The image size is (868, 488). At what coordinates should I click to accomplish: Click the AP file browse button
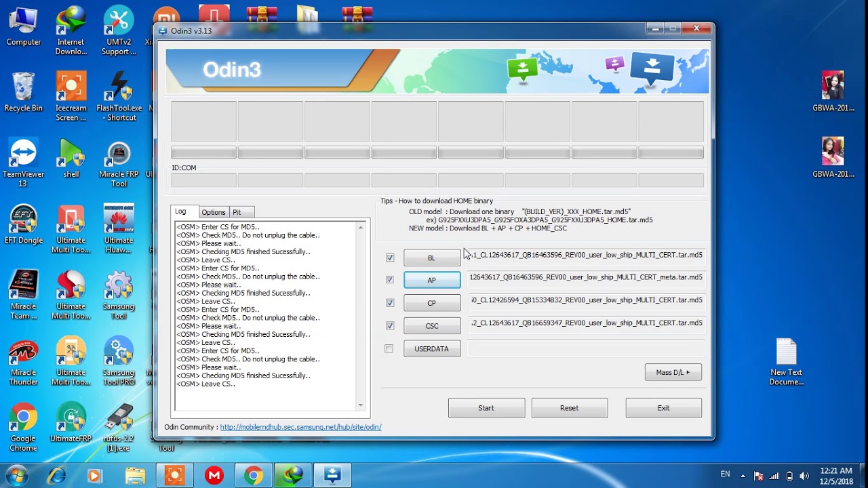pyautogui.click(x=432, y=280)
